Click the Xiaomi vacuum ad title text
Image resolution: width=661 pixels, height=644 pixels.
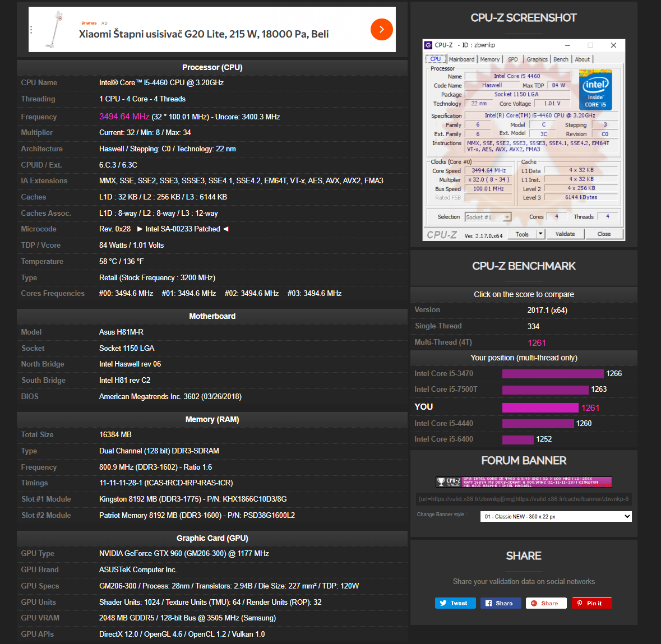point(204,34)
